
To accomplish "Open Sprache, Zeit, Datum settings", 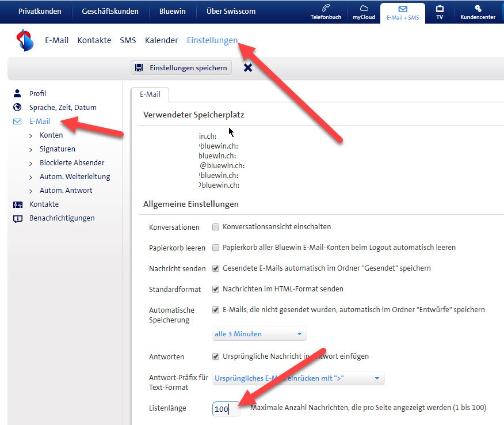I will [x=62, y=107].
